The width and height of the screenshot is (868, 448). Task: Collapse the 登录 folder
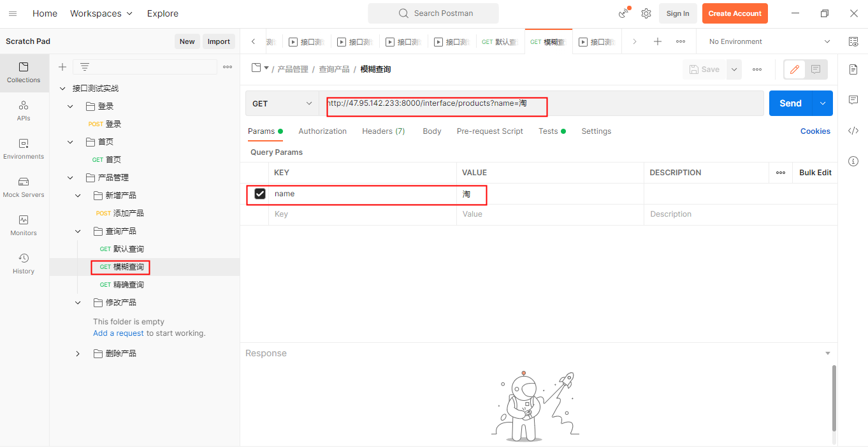(70, 106)
